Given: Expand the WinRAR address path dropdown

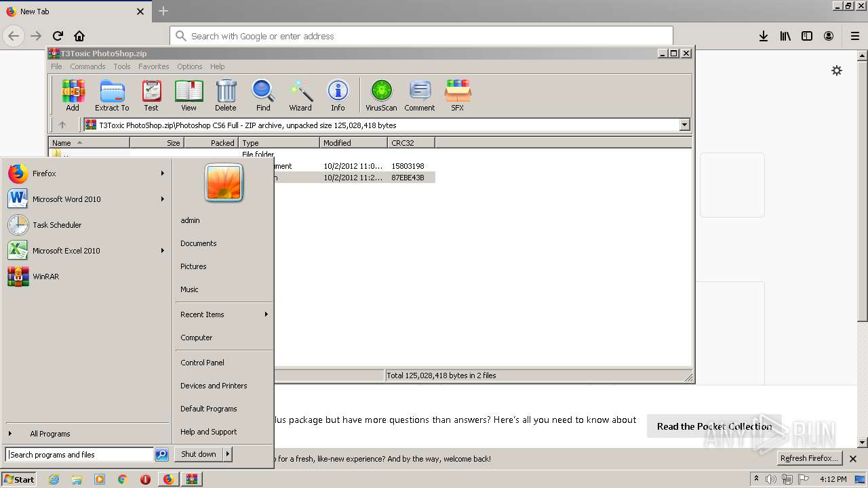Looking at the screenshot, I should [684, 125].
